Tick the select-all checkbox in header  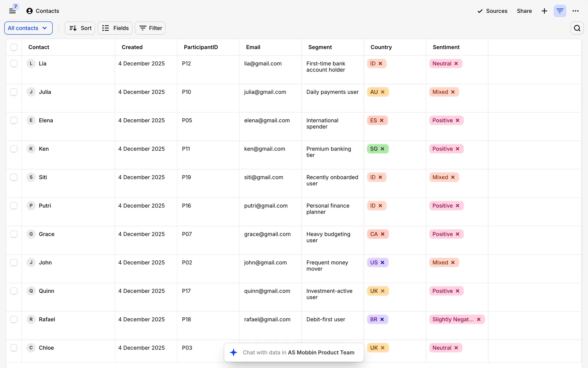coord(14,47)
